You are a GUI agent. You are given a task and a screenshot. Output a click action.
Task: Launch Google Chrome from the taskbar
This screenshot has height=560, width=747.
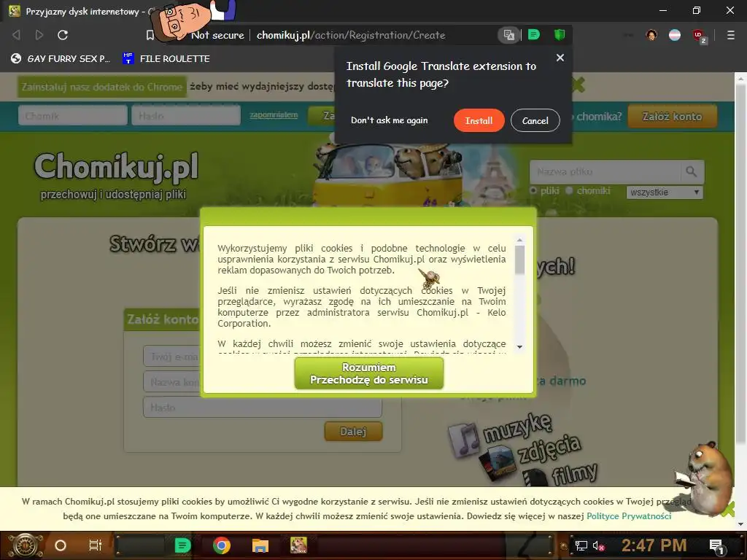222,545
